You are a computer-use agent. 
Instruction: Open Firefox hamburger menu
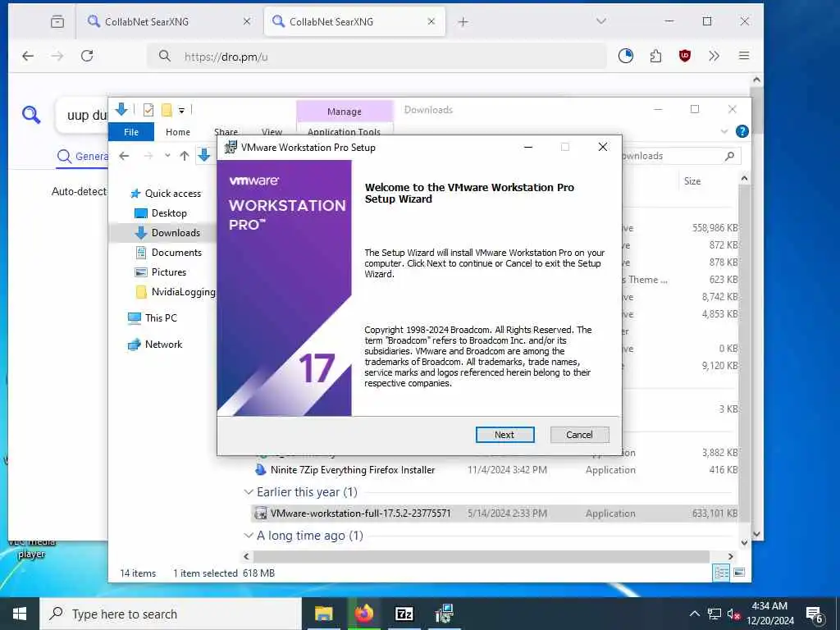tap(743, 56)
